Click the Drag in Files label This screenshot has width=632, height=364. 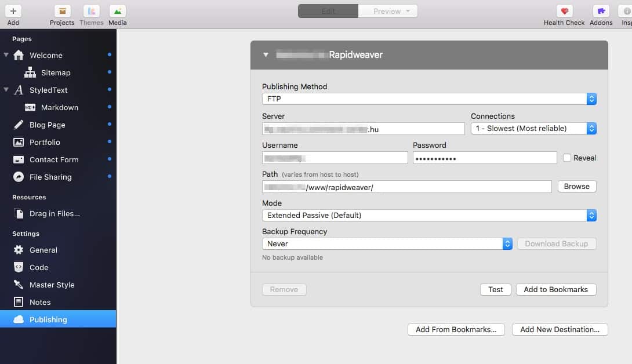[55, 214]
